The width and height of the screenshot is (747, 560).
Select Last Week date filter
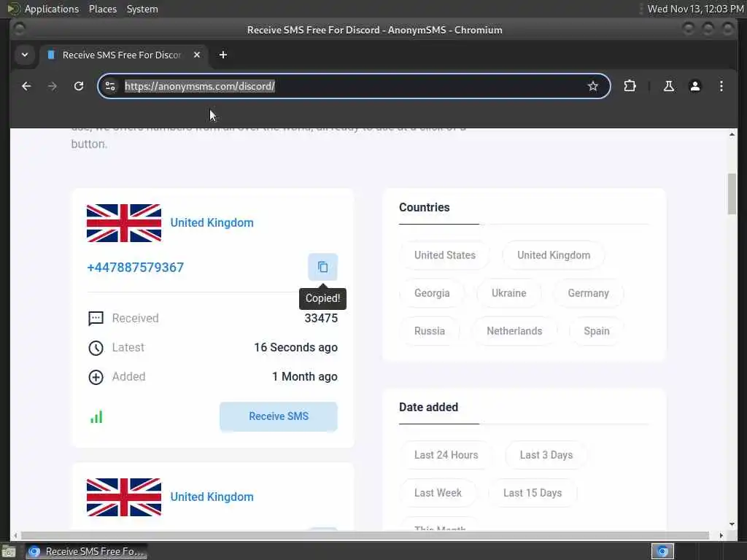(x=438, y=493)
